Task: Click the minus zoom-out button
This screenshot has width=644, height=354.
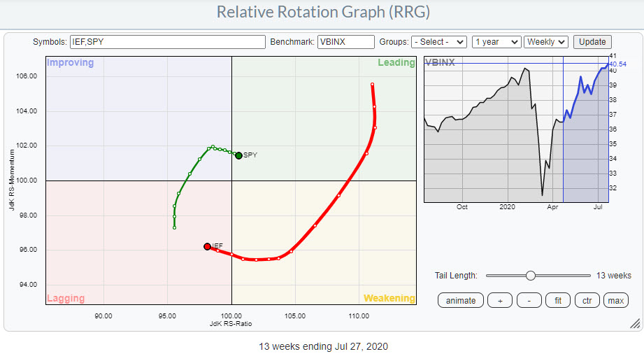Action: (529, 301)
